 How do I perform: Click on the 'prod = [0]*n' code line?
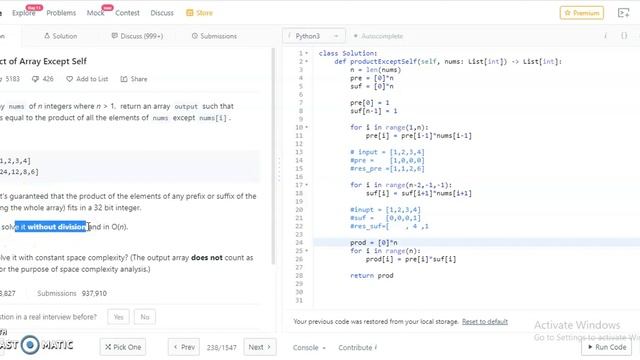click(373, 242)
